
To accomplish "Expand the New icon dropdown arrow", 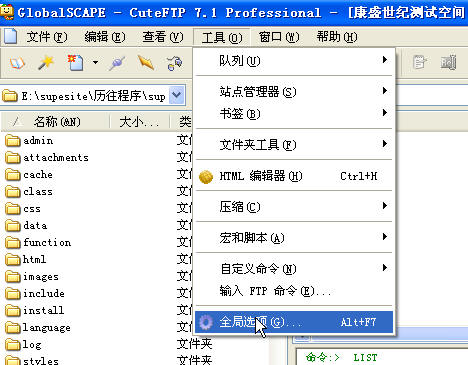I will pyautogui.click(x=95, y=62).
